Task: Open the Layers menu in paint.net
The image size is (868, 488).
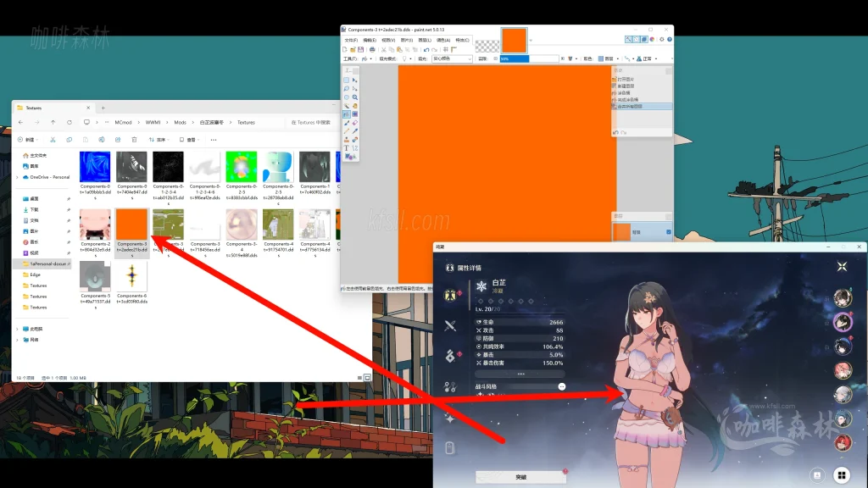Action: click(425, 40)
